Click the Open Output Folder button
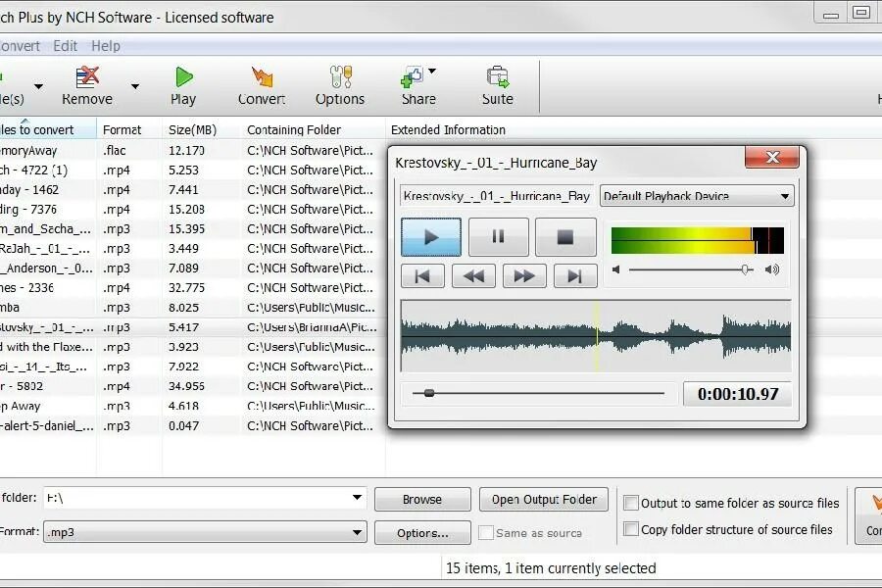The height and width of the screenshot is (588, 882). [x=544, y=499]
